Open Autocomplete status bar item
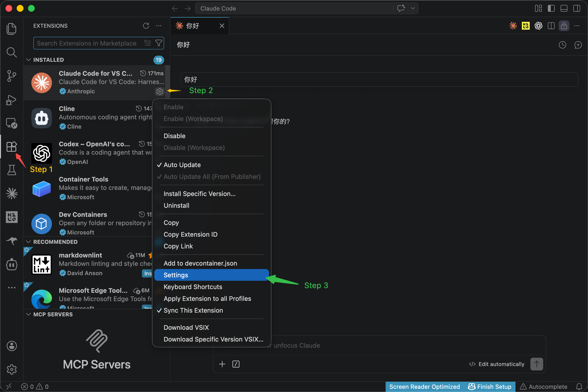The image size is (588, 392). [x=543, y=387]
